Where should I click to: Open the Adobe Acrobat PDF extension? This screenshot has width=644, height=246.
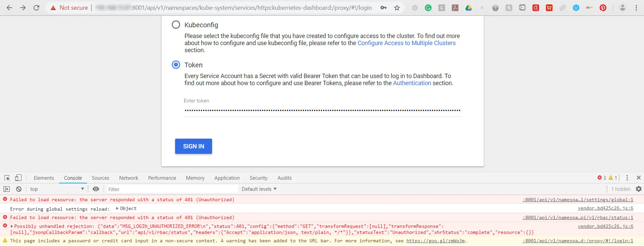click(455, 8)
